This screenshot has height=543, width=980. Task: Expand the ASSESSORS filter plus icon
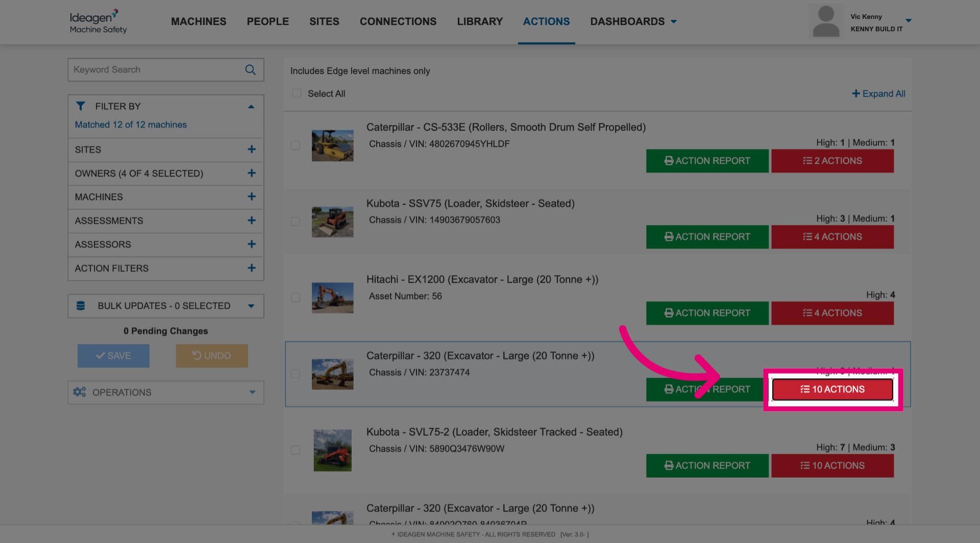[252, 244]
